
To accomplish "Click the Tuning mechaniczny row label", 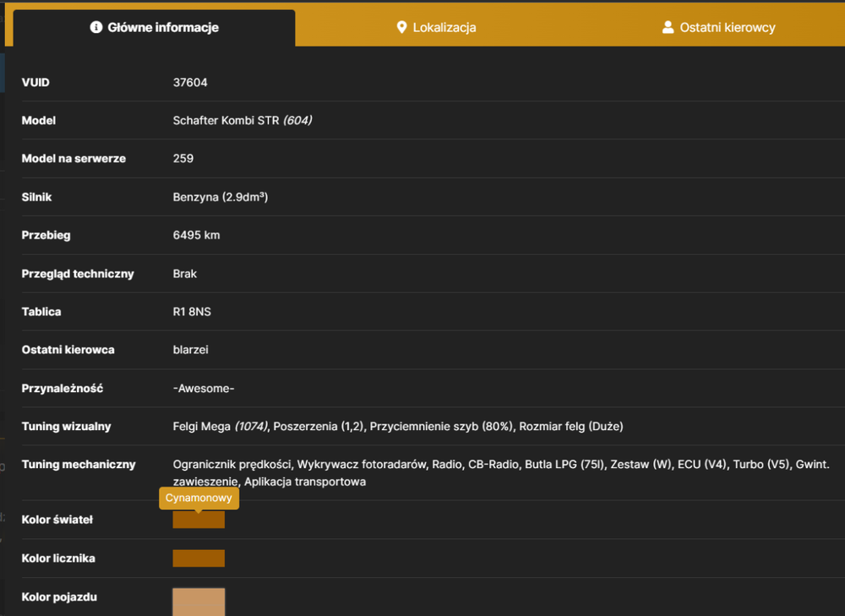I will click(x=79, y=465).
